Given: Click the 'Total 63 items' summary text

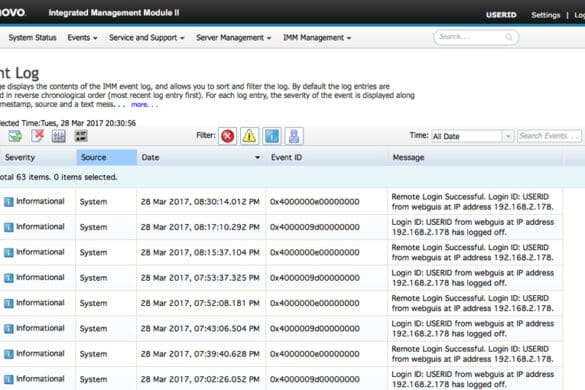Looking at the screenshot, I should click(x=58, y=177).
